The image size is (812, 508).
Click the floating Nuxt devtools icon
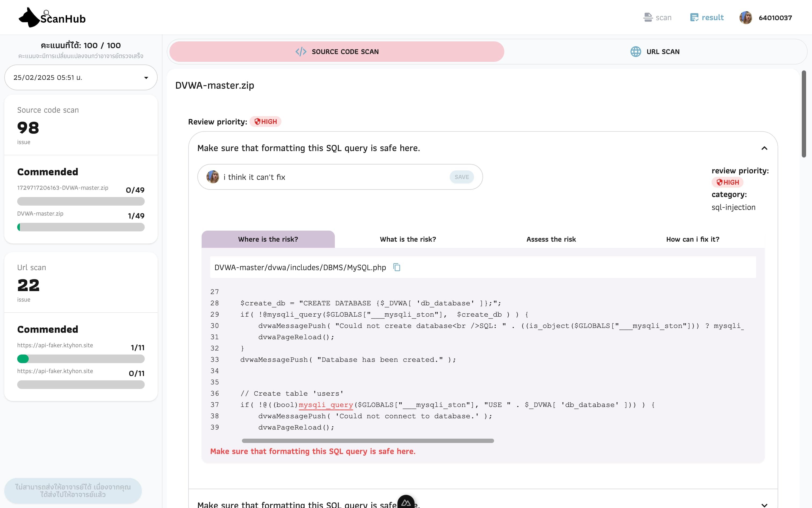(x=406, y=502)
